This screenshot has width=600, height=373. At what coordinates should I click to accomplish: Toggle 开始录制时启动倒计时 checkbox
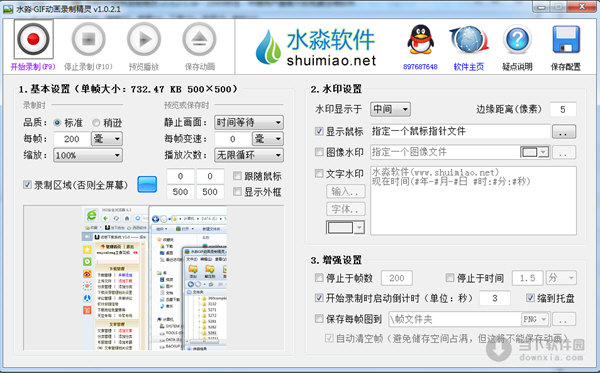coord(319,298)
